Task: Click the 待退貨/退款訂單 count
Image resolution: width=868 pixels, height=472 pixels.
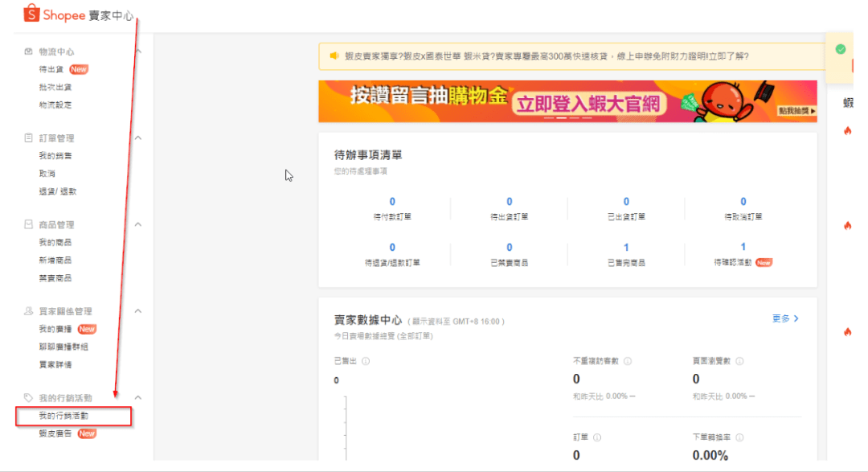Action: [x=392, y=248]
